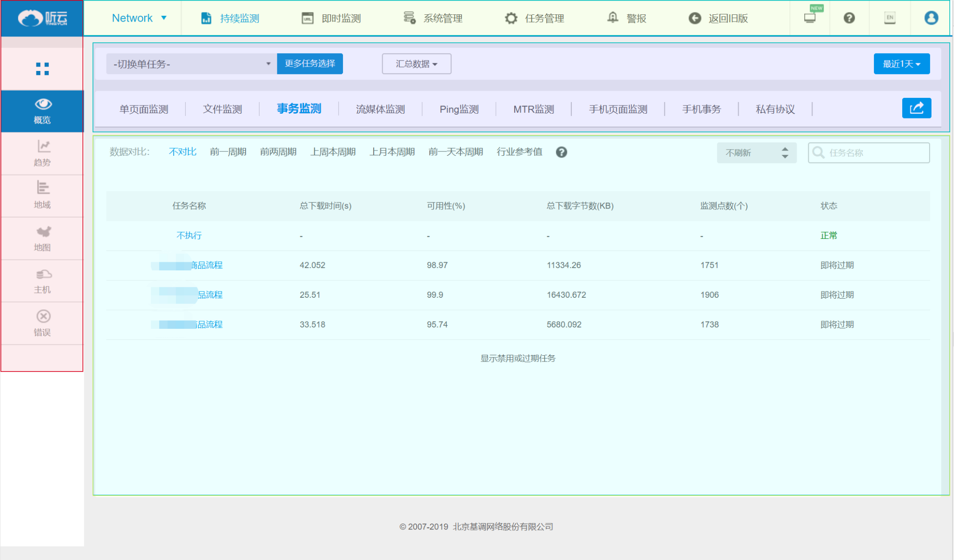Expand the 最近1天 time range dropdown
Image resolution: width=954 pixels, height=560 pixels.
[x=901, y=64]
